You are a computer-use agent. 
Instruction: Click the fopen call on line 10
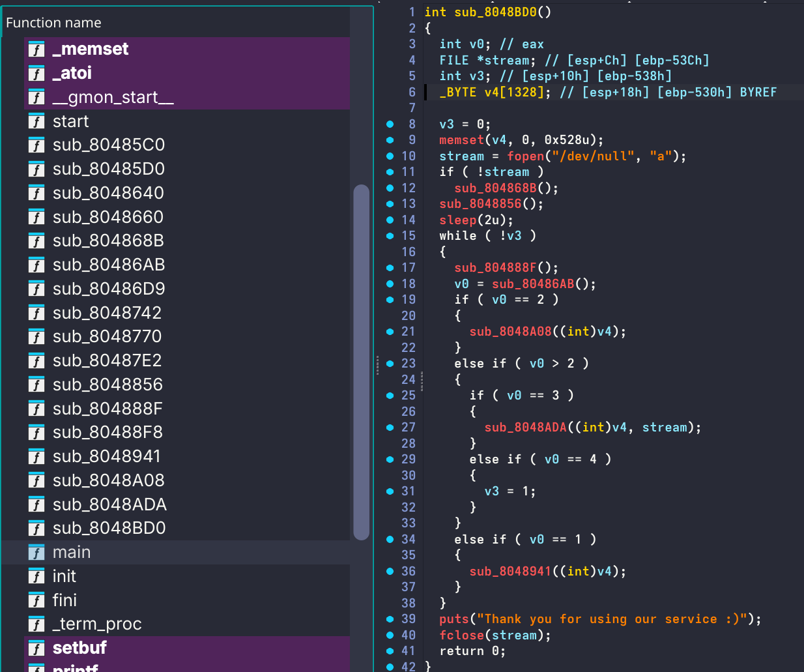(526, 156)
